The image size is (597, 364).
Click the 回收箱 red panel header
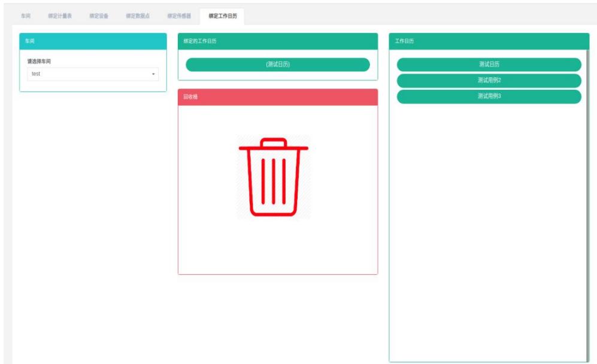277,97
